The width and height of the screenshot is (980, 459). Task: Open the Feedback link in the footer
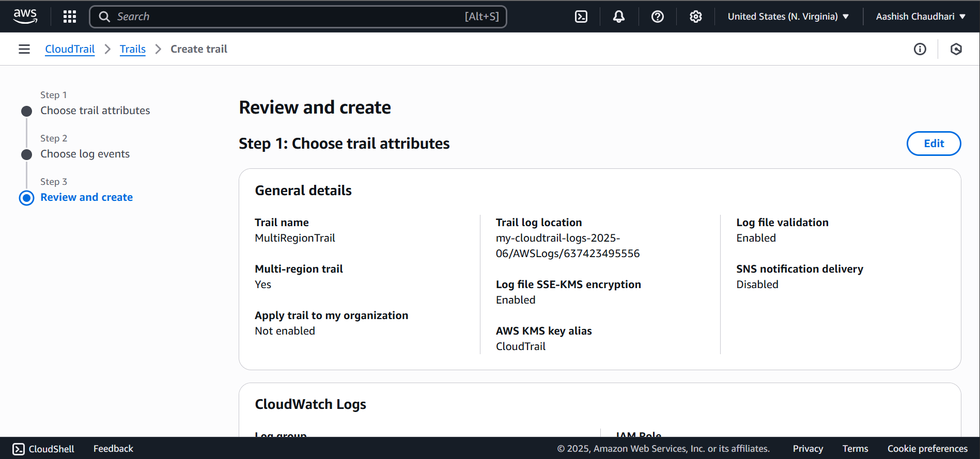click(x=113, y=449)
